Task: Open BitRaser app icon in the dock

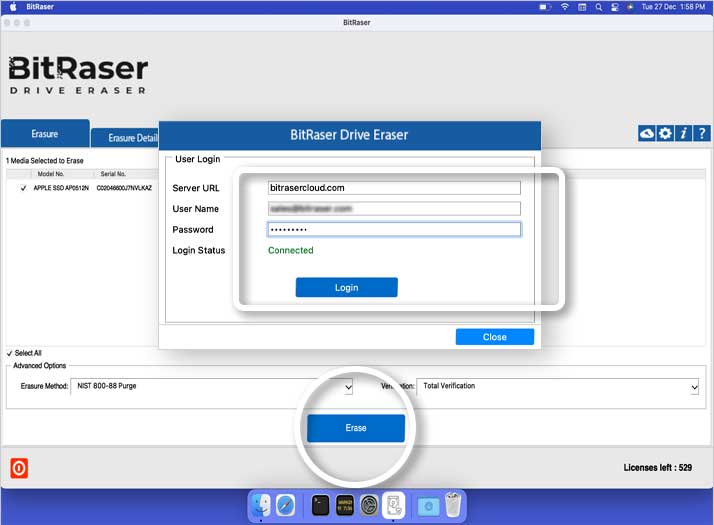Action: click(393, 505)
